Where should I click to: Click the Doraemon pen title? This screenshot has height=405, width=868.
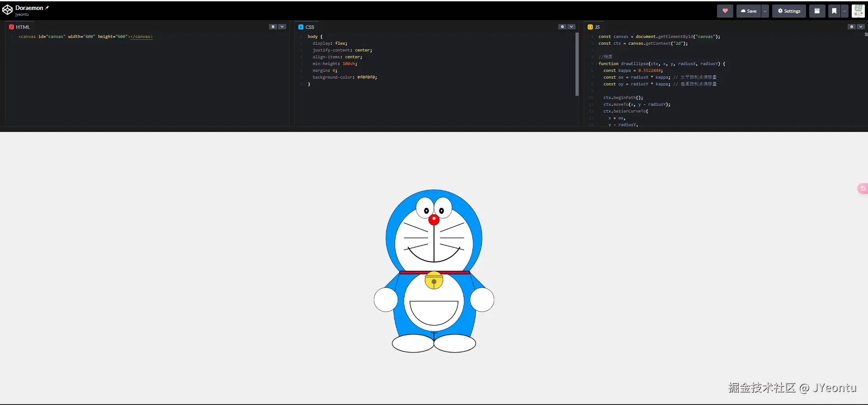point(29,8)
